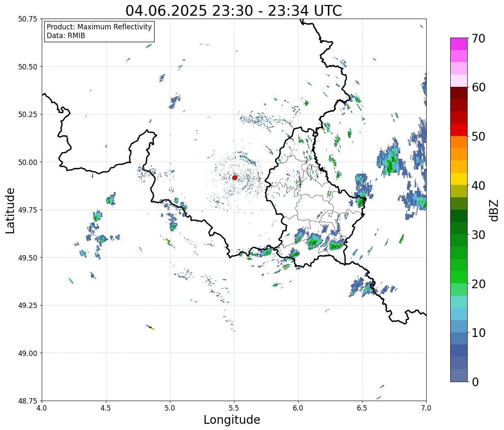This screenshot has height=430, width=504.
Task: Click latitude tick label 50.50
Action: (x=28, y=67)
